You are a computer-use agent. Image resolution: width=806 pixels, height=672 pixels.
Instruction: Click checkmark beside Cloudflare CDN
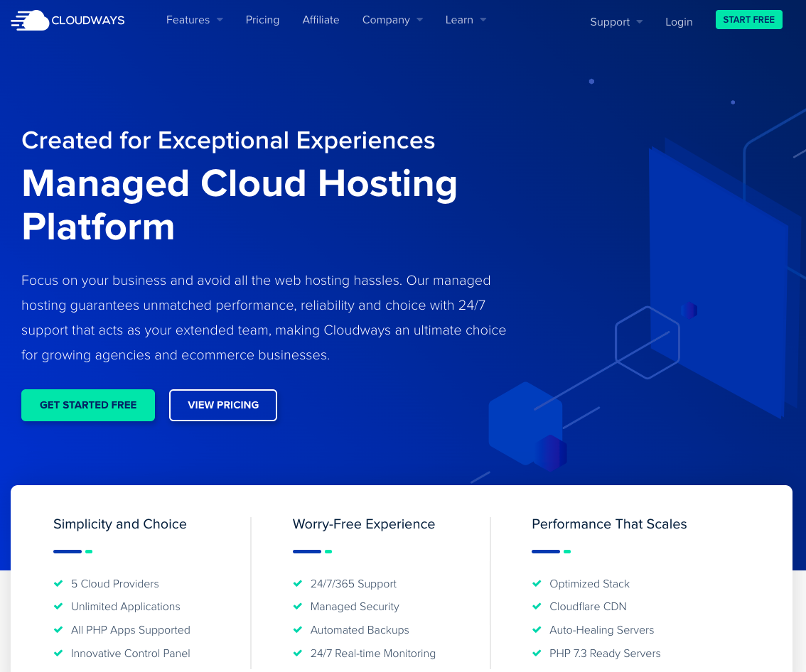(537, 606)
